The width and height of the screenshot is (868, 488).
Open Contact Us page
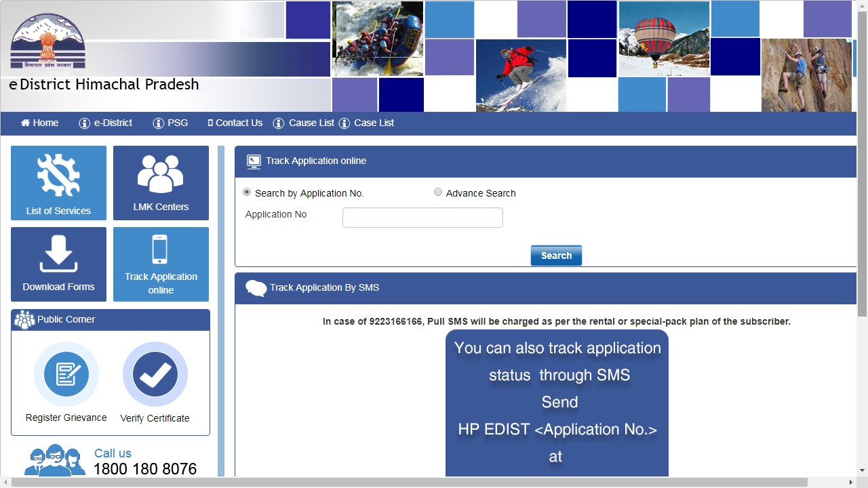tap(235, 123)
